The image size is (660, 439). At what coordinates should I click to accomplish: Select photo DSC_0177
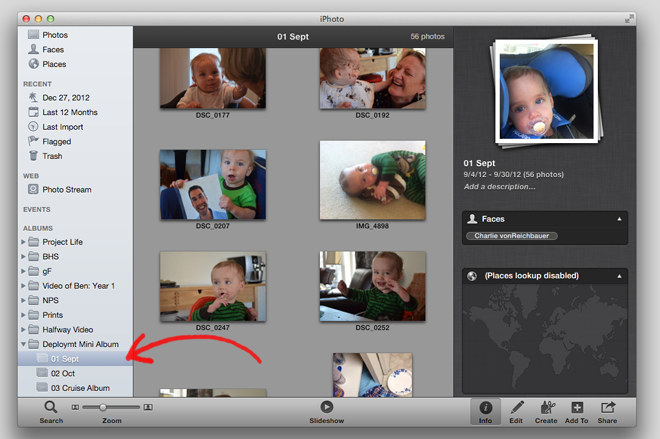(213, 78)
